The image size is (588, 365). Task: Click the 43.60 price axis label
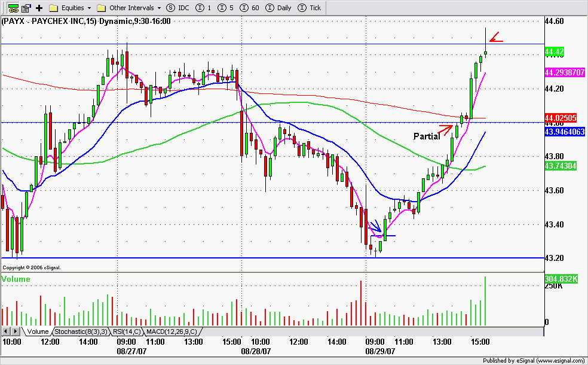pyautogui.click(x=554, y=190)
